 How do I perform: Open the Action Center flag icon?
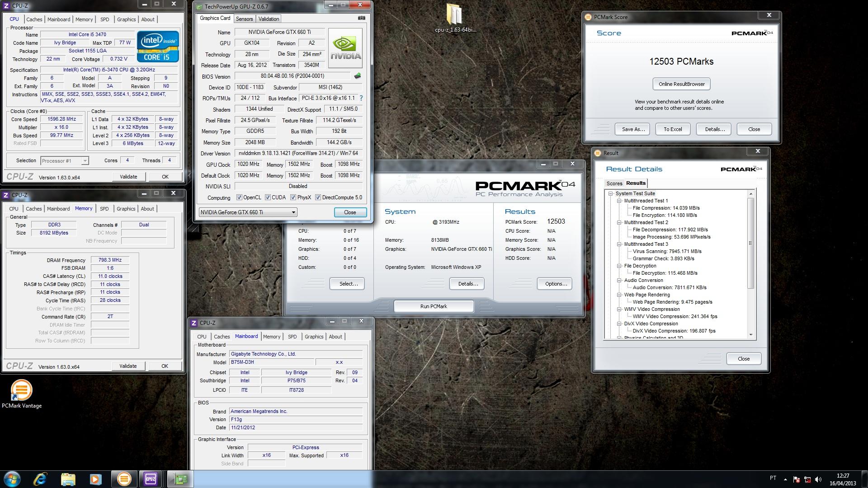click(x=796, y=479)
